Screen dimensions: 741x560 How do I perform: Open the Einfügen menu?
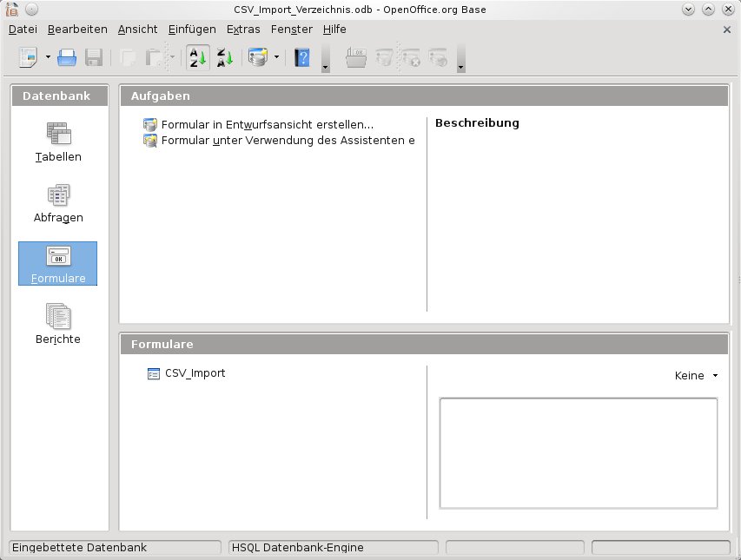click(192, 30)
